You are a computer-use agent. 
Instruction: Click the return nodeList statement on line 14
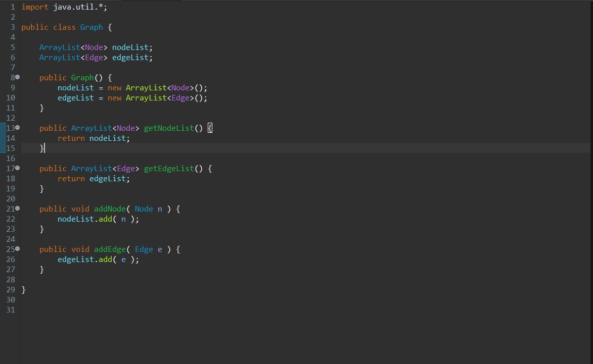pyautogui.click(x=94, y=138)
